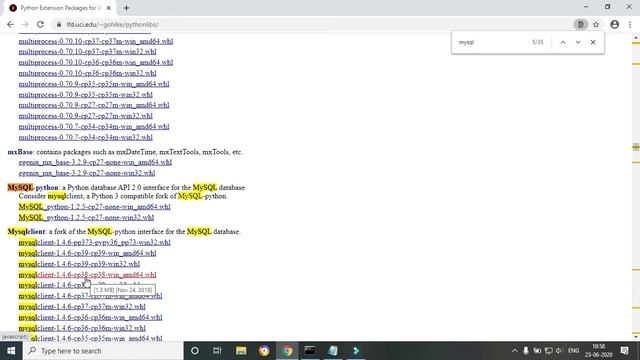The height and width of the screenshot is (360, 640).
Task: Open Cortana circle icon on taskbar
Action: pos(195,351)
